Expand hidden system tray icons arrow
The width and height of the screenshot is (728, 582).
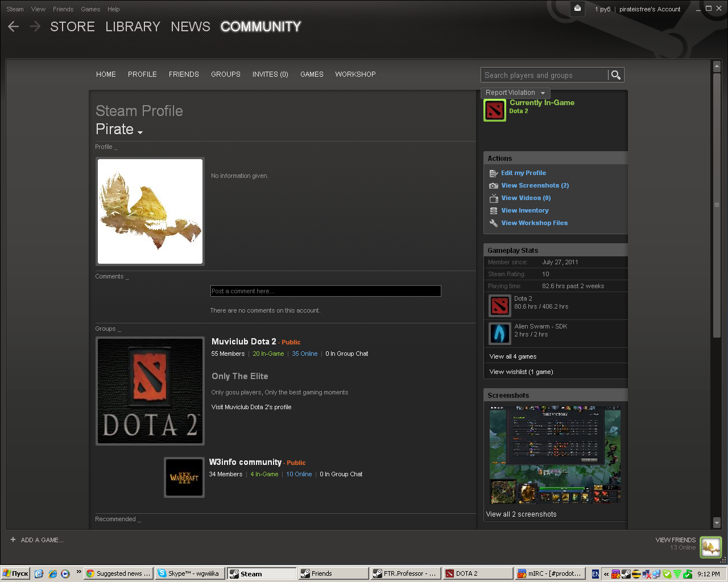click(606, 574)
